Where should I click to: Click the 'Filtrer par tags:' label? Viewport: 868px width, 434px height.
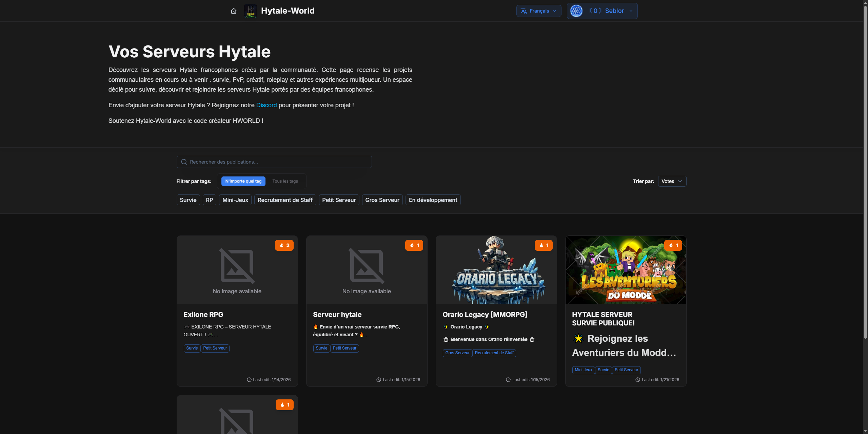(x=194, y=181)
